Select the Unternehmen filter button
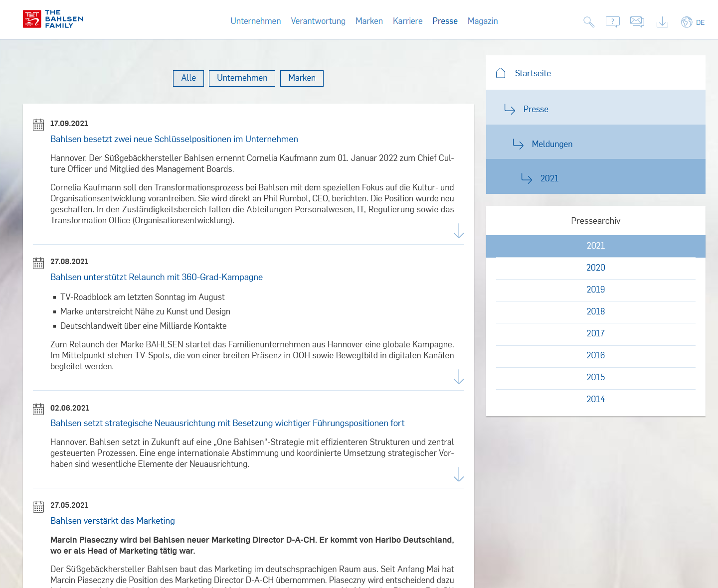Screen dimensions: 718x588 [x=242, y=78]
